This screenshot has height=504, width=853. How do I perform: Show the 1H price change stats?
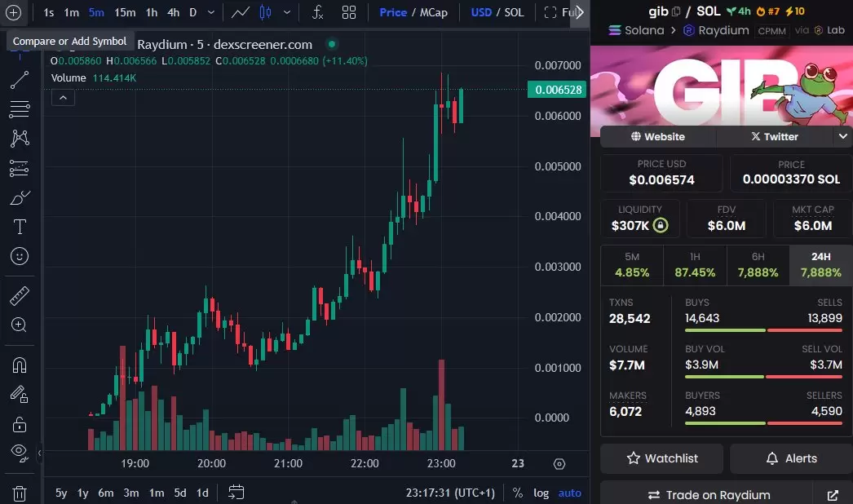(x=696, y=265)
